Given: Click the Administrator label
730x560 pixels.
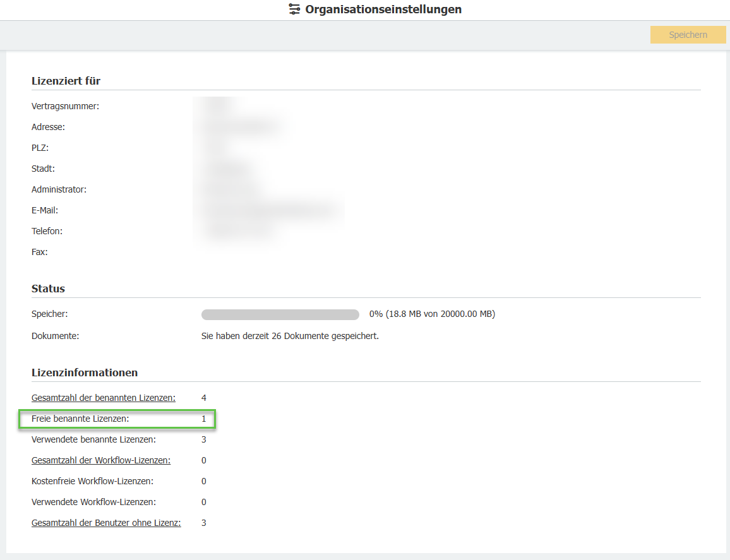Looking at the screenshot, I should pos(59,189).
